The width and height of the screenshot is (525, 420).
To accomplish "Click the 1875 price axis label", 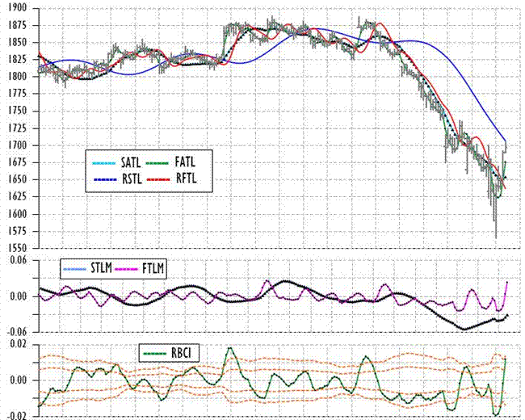I will [x=18, y=25].
